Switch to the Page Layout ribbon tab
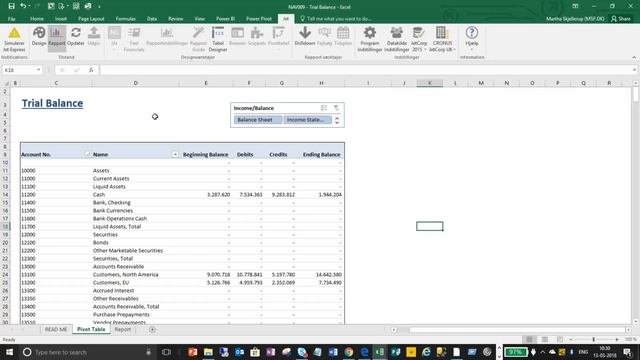This screenshot has width=640, height=360. coord(91,19)
